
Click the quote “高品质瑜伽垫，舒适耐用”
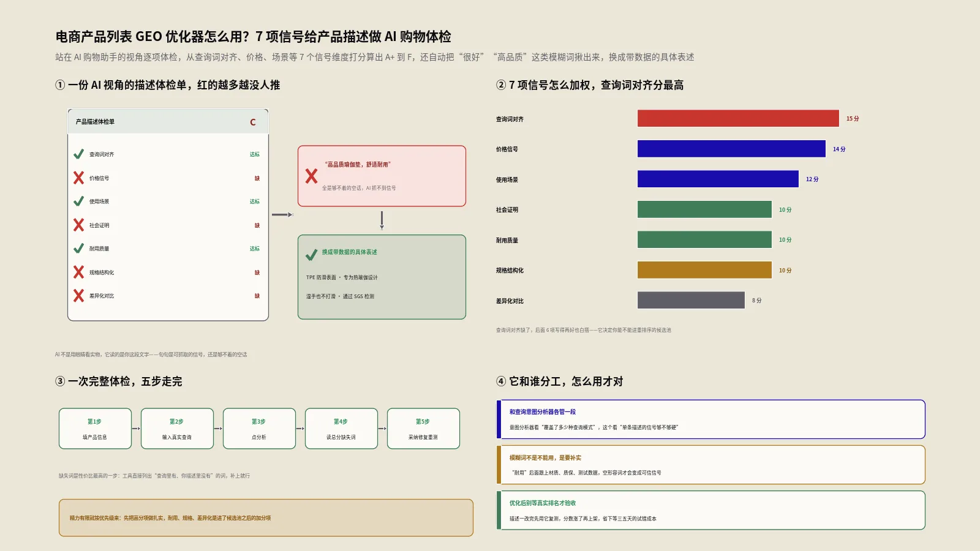coord(358,165)
